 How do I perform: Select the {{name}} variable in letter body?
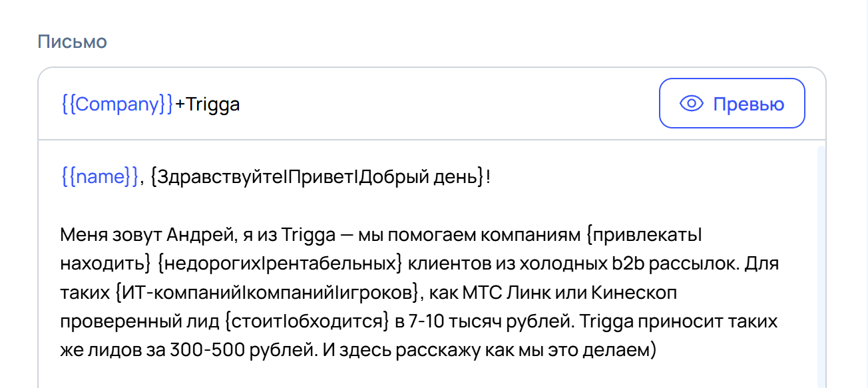(x=100, y=177)
